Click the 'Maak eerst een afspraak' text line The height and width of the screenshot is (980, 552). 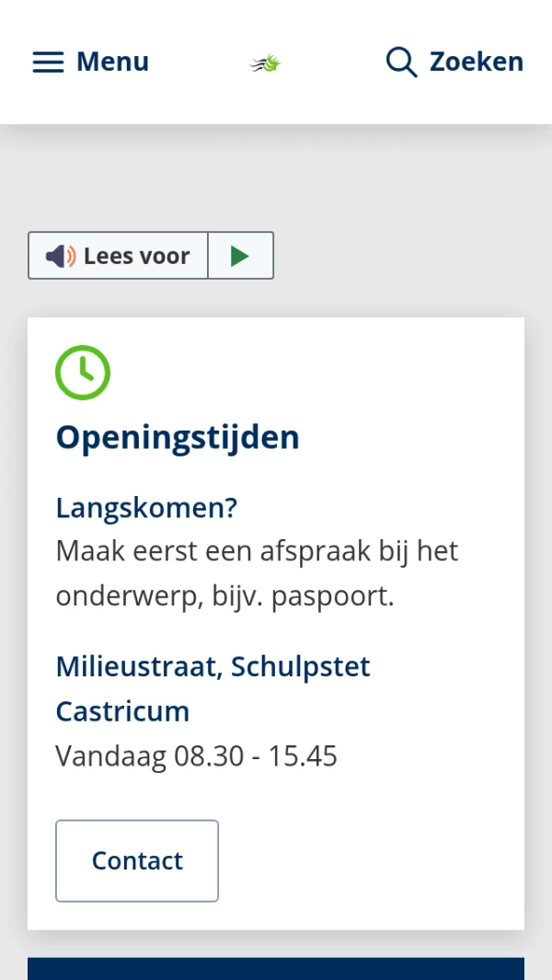pos(257,551)
